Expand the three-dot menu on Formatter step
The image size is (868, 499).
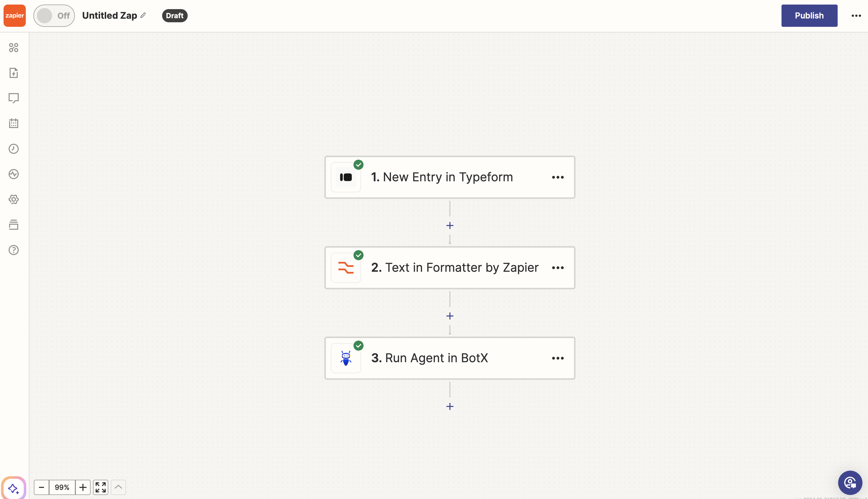[x=557, y=267]
